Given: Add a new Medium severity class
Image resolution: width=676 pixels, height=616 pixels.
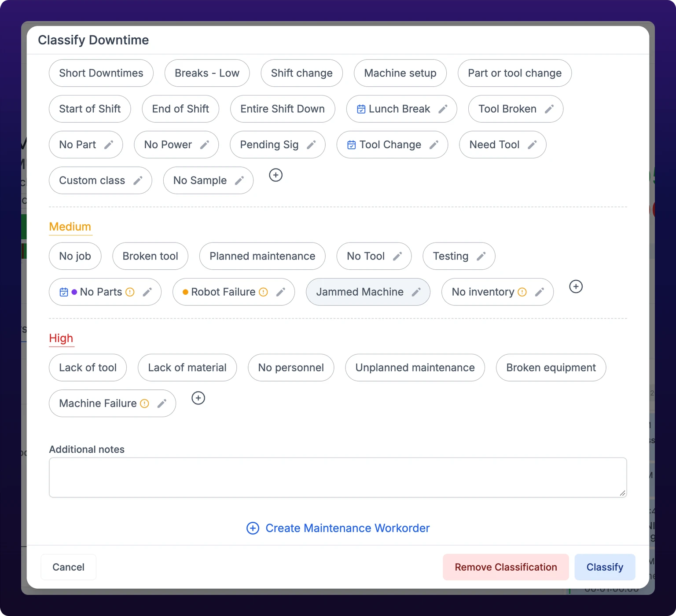Looking at the screenshot, I should pos(576,286).
